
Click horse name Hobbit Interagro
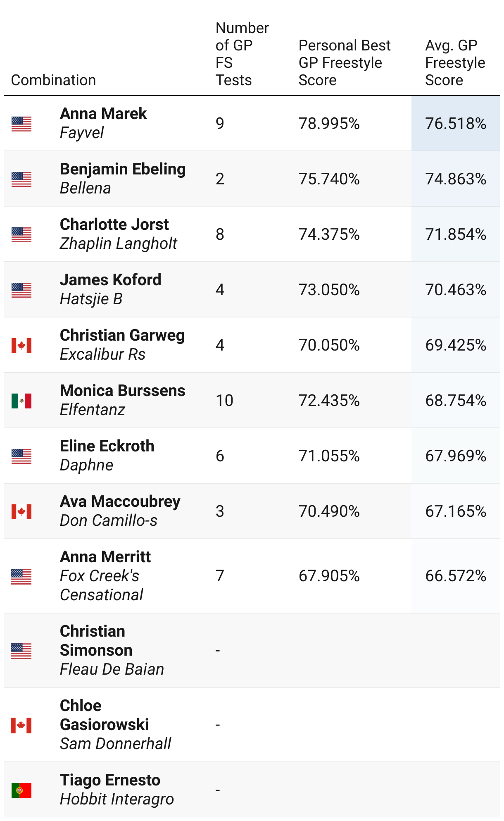point(116,799)
